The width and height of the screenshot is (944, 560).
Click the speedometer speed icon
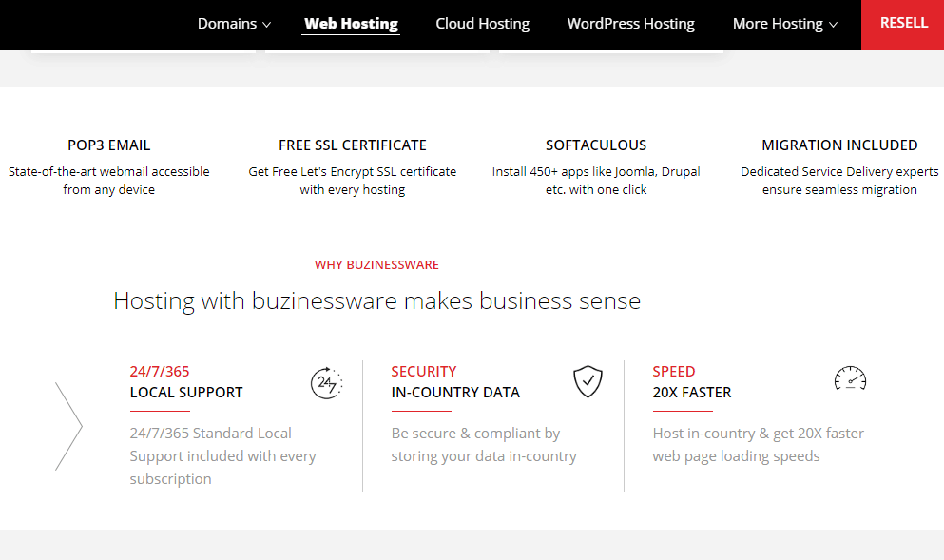pyautogui.click(x=850, y=378)
